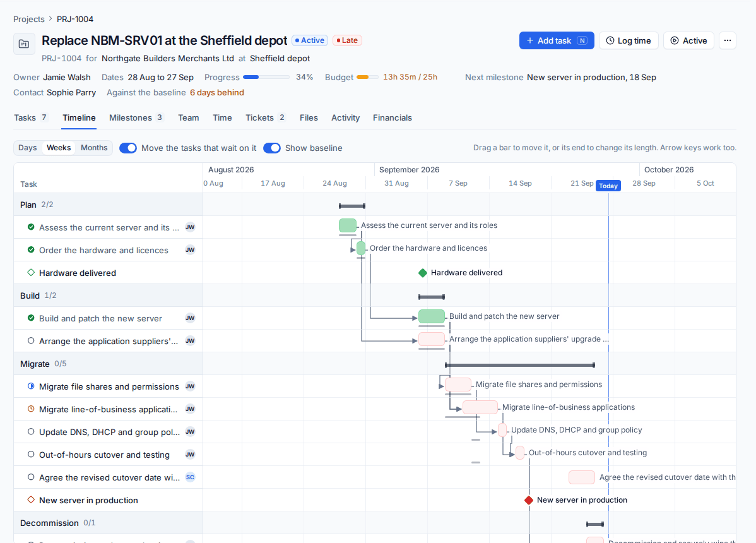The image size is (756, 543).
Task: Click the status circle for Agree the revised cutover date
Action: [31, 477]
